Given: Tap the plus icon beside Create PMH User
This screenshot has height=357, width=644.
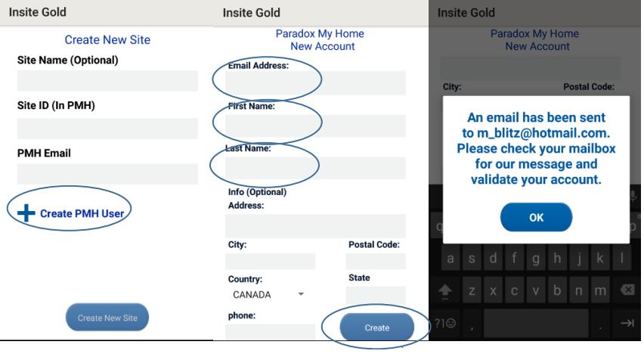Looking at the screenshot, I should [26, 213].
